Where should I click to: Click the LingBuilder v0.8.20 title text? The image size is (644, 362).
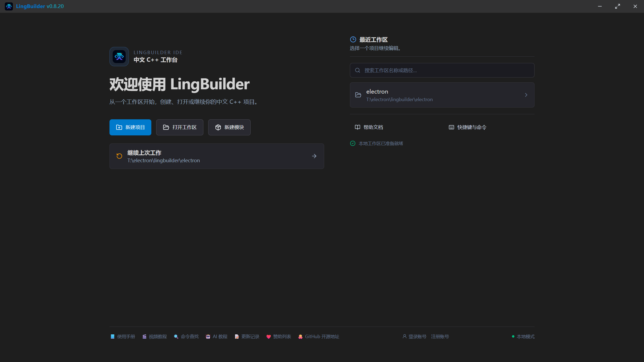tap(40, 6)
